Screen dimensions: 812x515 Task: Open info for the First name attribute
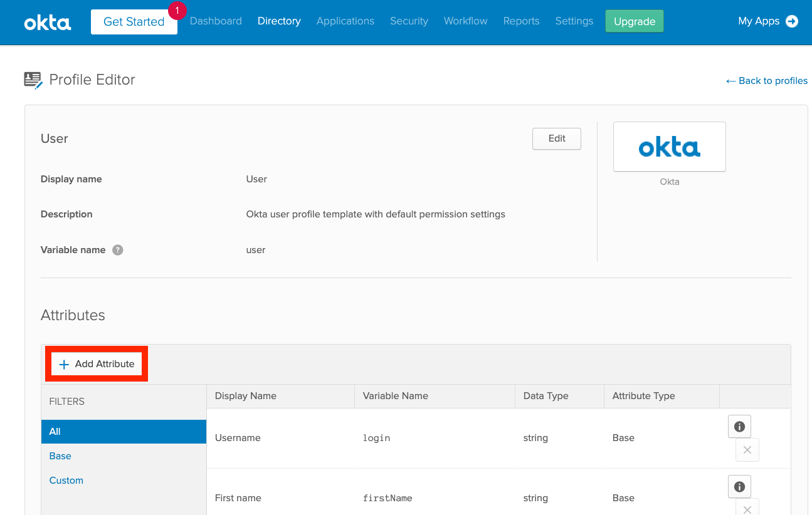739,487
